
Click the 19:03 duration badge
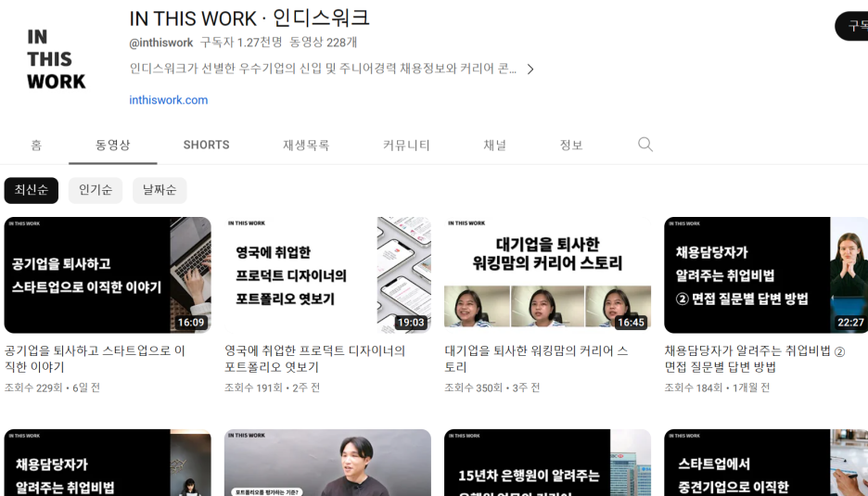click(x=411, y=323)
